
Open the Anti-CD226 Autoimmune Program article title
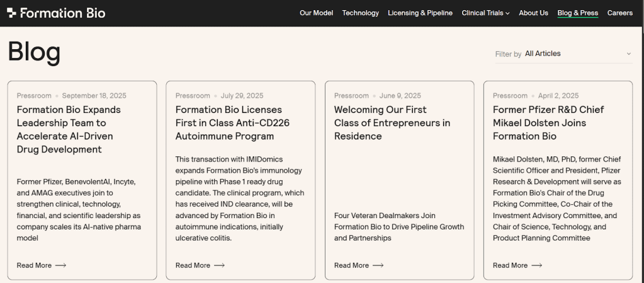(232, 123)
